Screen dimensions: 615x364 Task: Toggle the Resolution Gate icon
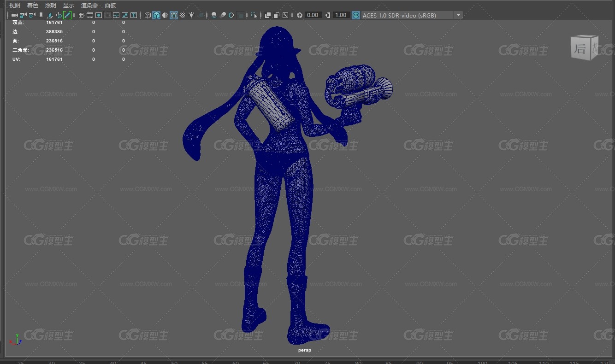tap(99, 15)
